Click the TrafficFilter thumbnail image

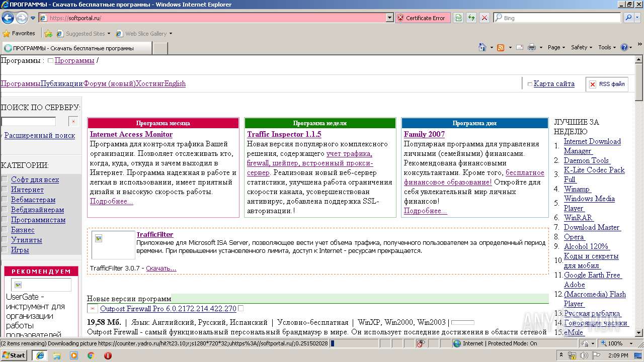click(x=113, y=245)
